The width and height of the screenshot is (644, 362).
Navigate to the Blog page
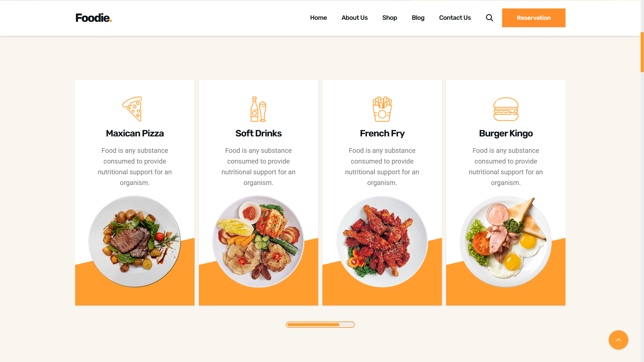click(x=418, y=18)
